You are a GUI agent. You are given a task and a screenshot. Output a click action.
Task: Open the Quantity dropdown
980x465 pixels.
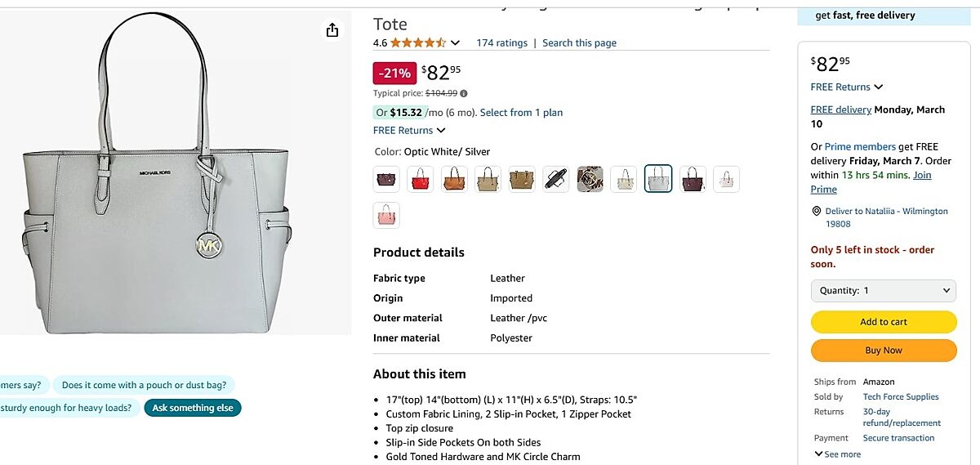pyautogui.click(x=884, y=291)
